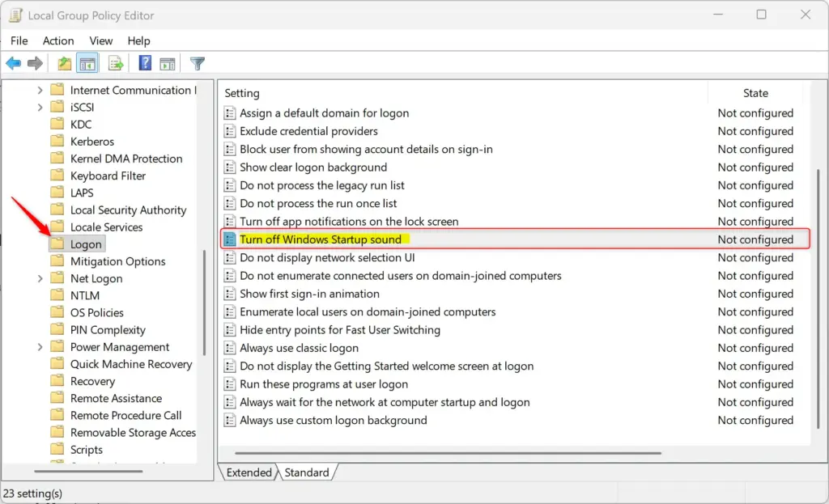Open the View menu

(x=100, y=40)
